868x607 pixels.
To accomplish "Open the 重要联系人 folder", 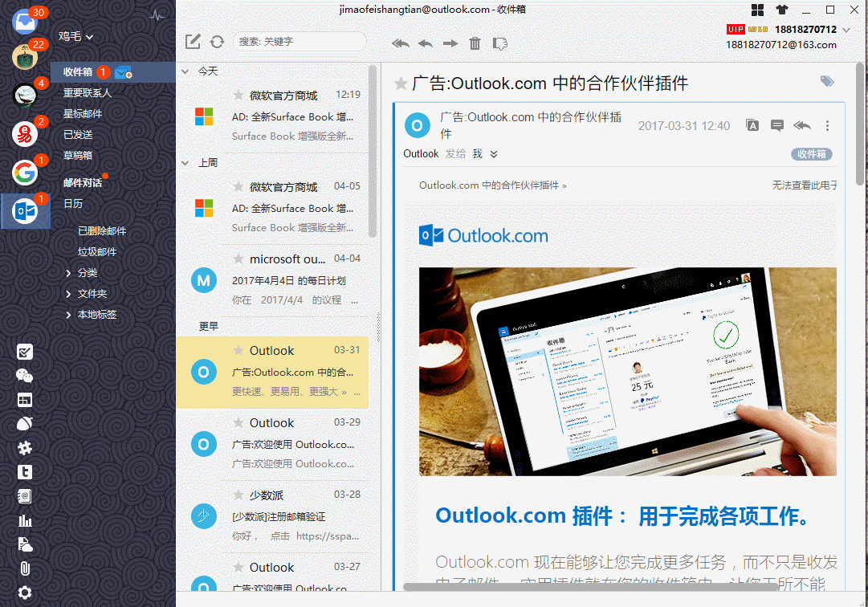I will point(87,93).
